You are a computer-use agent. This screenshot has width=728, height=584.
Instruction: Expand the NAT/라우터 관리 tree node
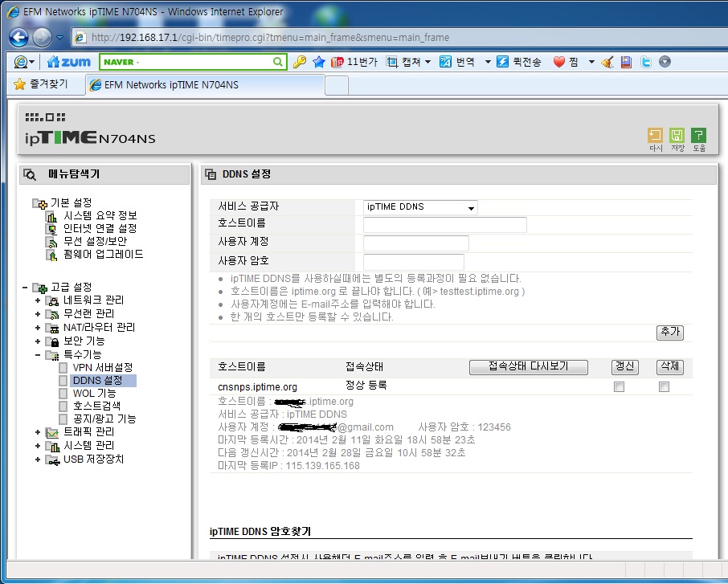click(38, 328)
